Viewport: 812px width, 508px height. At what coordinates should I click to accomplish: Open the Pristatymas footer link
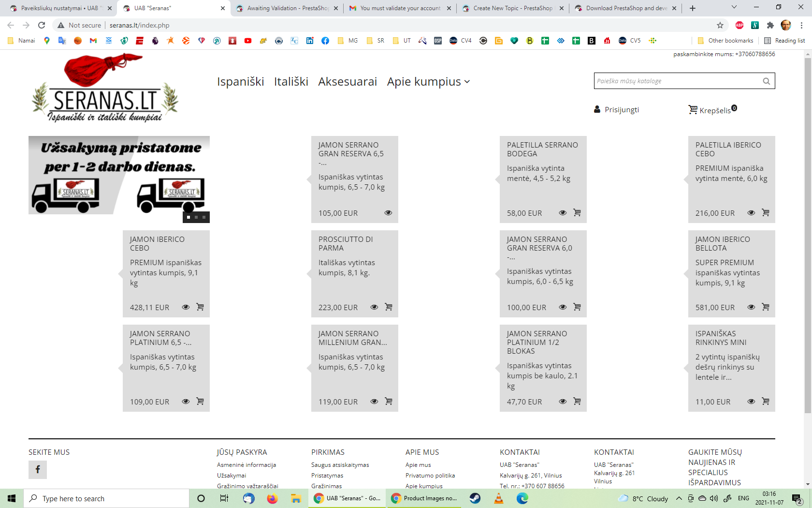pyautogui.click(x=327, y=476)
